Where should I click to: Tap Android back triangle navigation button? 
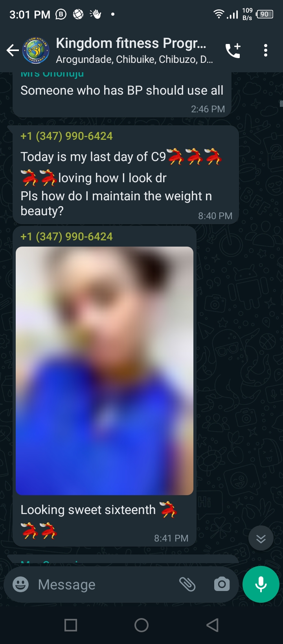(212, 625)
